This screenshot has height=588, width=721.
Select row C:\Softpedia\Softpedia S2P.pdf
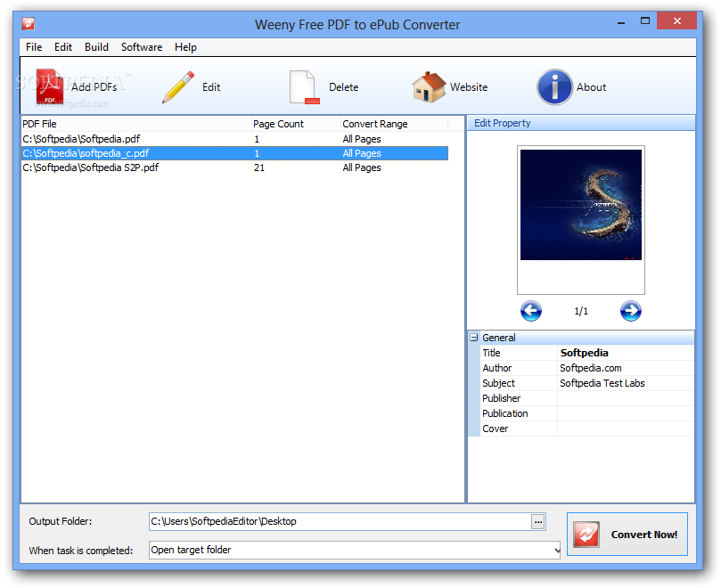(234, 167)
